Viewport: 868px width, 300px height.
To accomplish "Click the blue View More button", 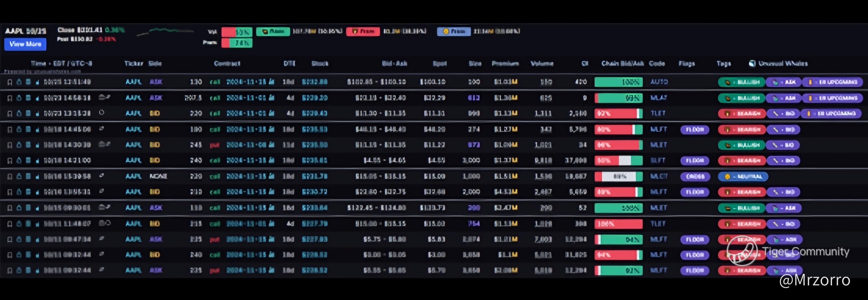I will click(x=25, y=44).
